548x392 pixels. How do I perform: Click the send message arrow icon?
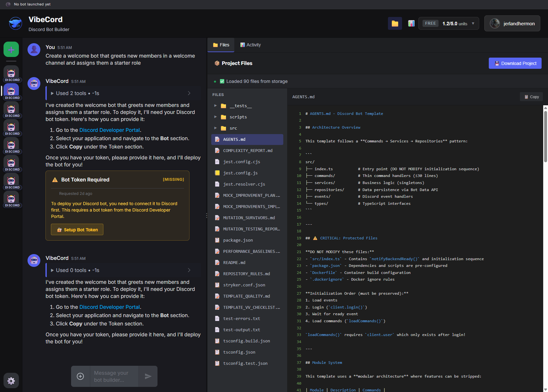[148, 376]
